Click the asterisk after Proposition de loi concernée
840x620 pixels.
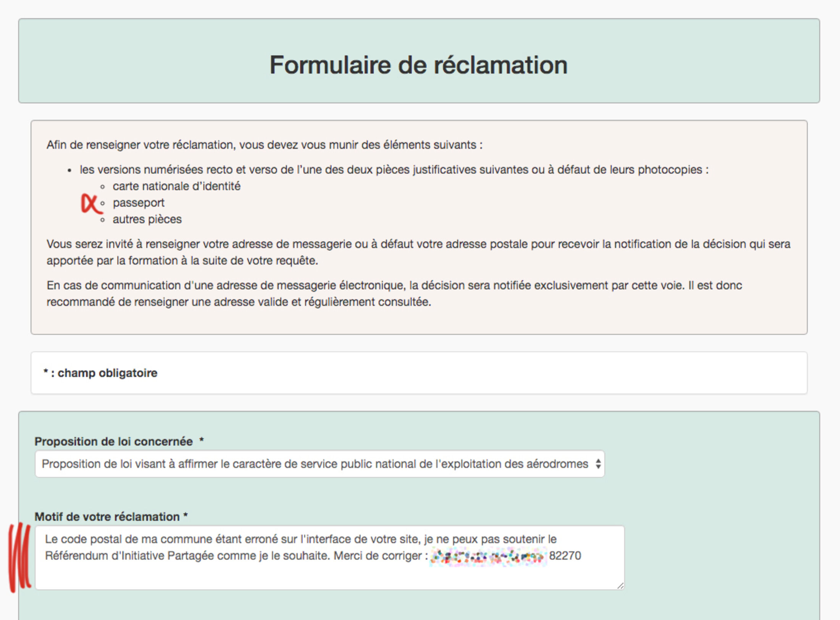click(202, 441)
